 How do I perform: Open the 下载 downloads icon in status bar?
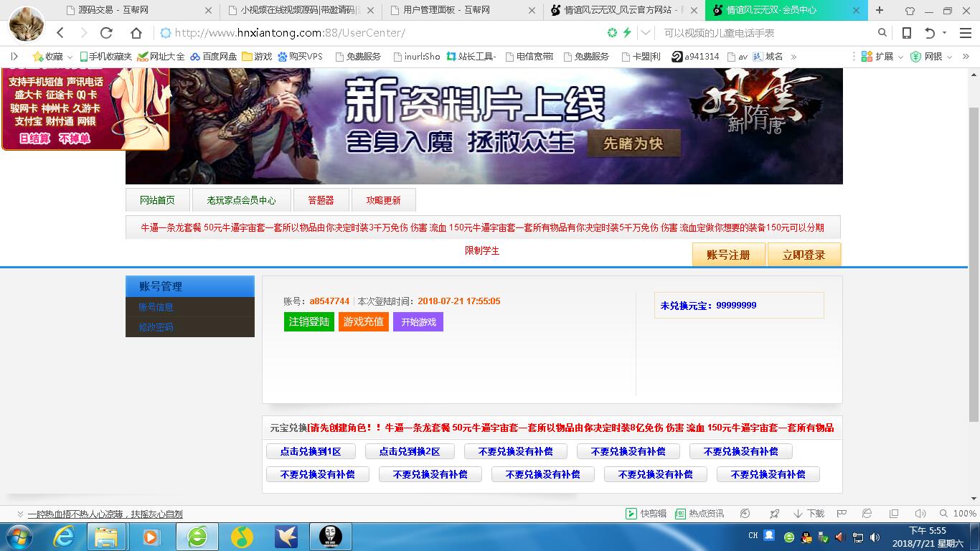(809, 514)
